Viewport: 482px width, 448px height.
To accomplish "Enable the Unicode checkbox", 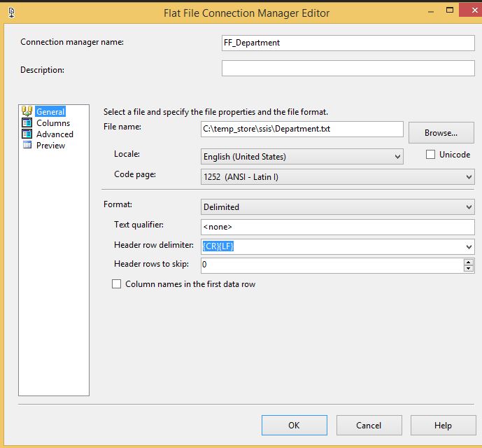I will pyautogui.click(x=431, y=155).
